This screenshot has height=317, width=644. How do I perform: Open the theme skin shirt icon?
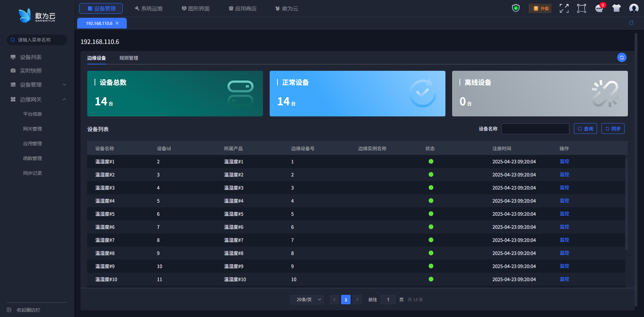(616, 8)
